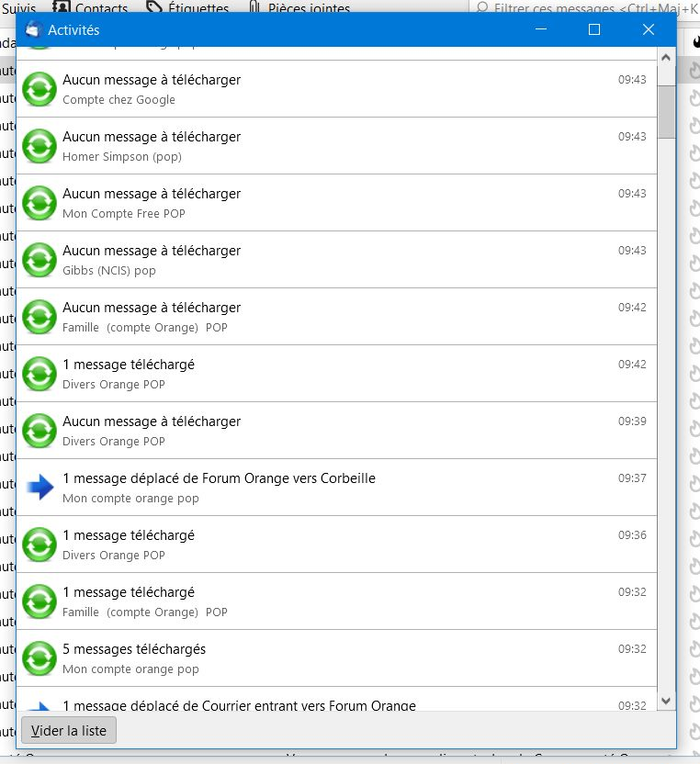Click green sync icon for Compte chez Google
Image resolution: width=700 pixels, height=764 pixels.
pyautogui.click(x=40, y=89)
